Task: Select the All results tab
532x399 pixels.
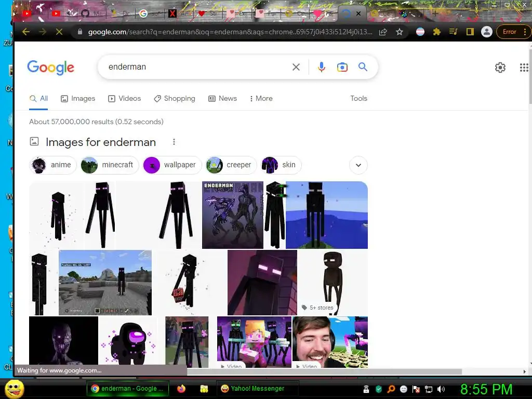Action: [38, 99]
